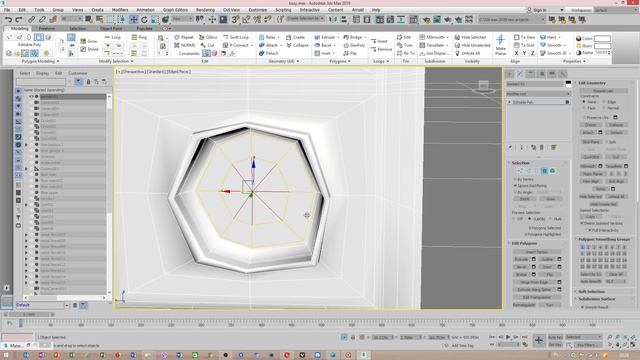Align polygons to the Z axis
This screenshot has height=360, width=640.
533,53
